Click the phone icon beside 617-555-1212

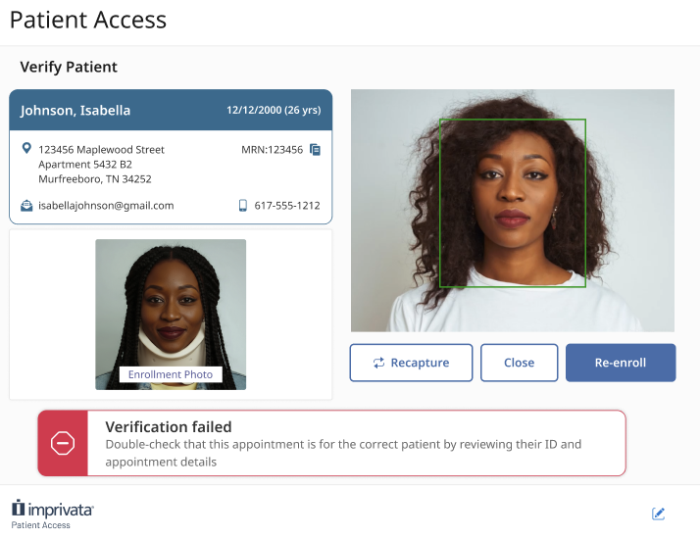coord(243,206)
